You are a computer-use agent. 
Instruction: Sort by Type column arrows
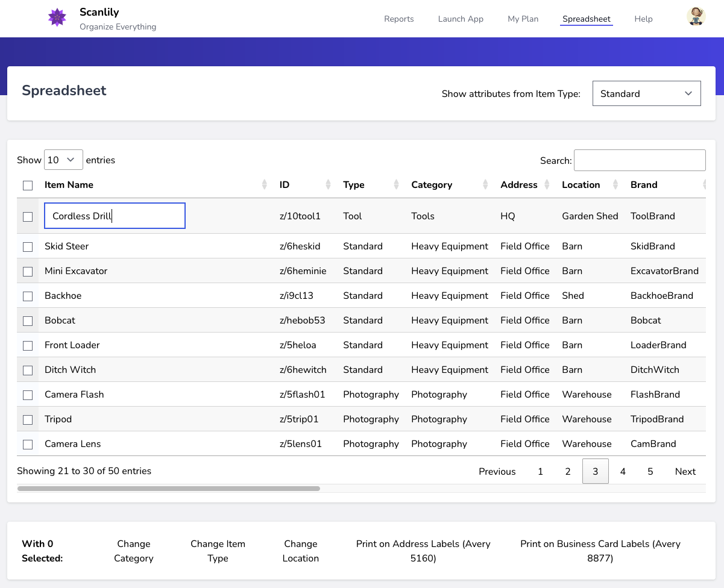[x=396, y=185]
